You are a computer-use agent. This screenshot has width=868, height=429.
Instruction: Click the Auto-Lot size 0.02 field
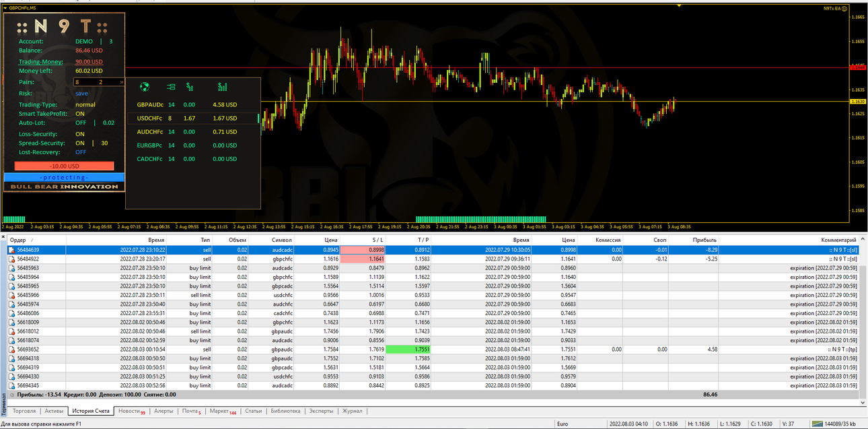108,123
